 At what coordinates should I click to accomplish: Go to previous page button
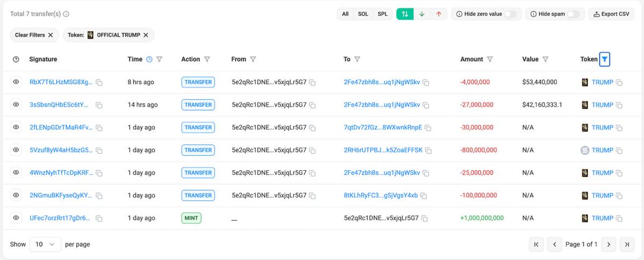pos(554,244)
